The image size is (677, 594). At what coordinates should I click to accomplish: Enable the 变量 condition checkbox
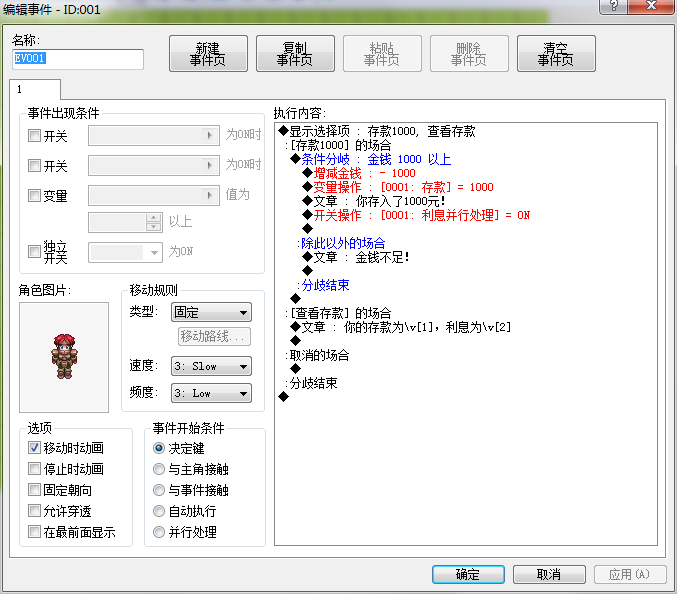[x=34, y=196]
